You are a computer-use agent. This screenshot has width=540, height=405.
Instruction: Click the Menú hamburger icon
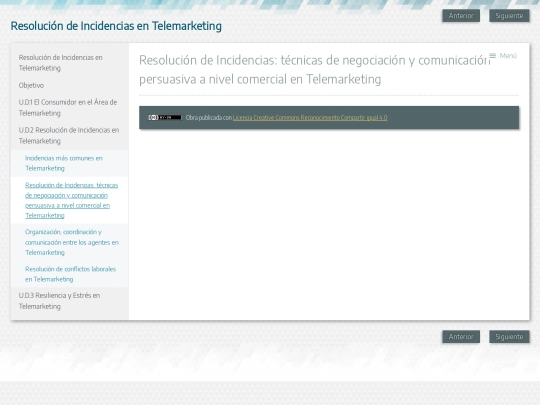click(492, 55)
